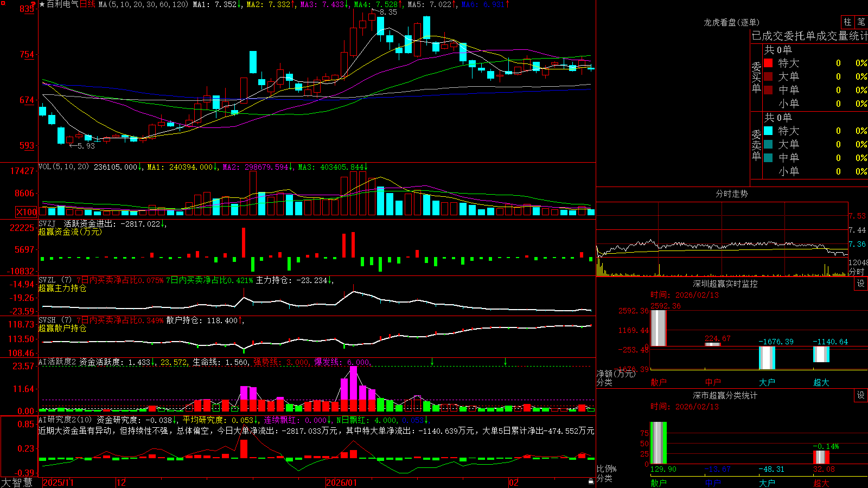
Task: Click the 超赢主力持仓 label
Action: [62, 288]
